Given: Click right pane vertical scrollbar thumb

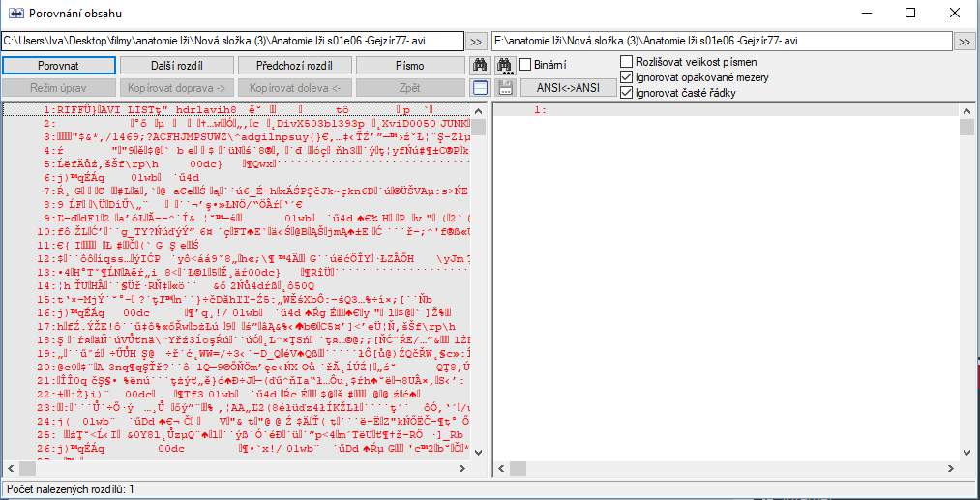Looking at the screenshot, I should coord(966,128).
